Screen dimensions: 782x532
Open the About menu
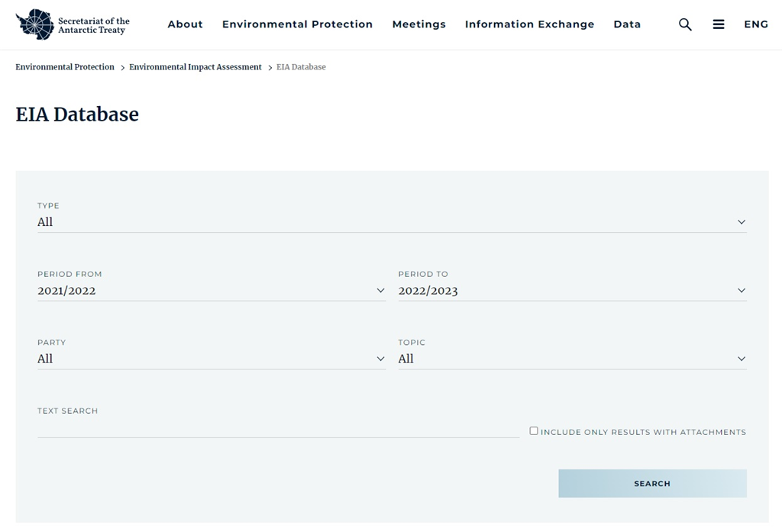[x=185, y=24]
